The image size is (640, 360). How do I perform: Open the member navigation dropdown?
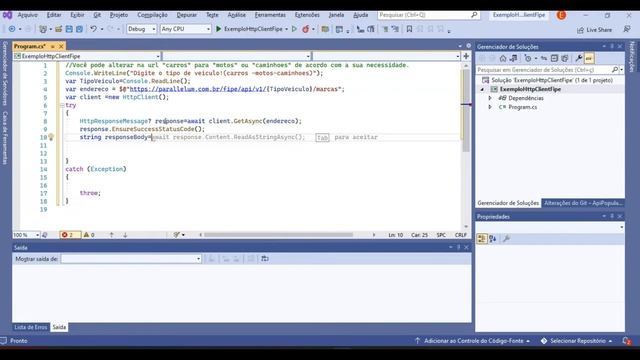point(387,56)
